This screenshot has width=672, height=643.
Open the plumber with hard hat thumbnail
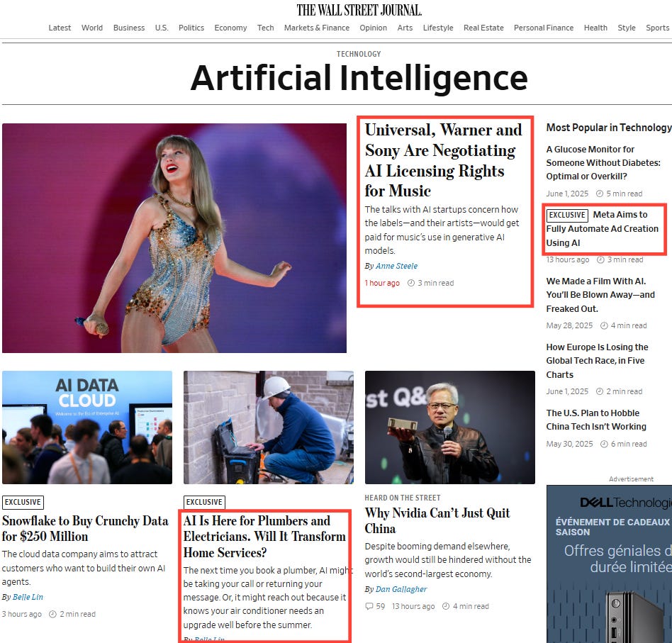[x=269, y=427]
